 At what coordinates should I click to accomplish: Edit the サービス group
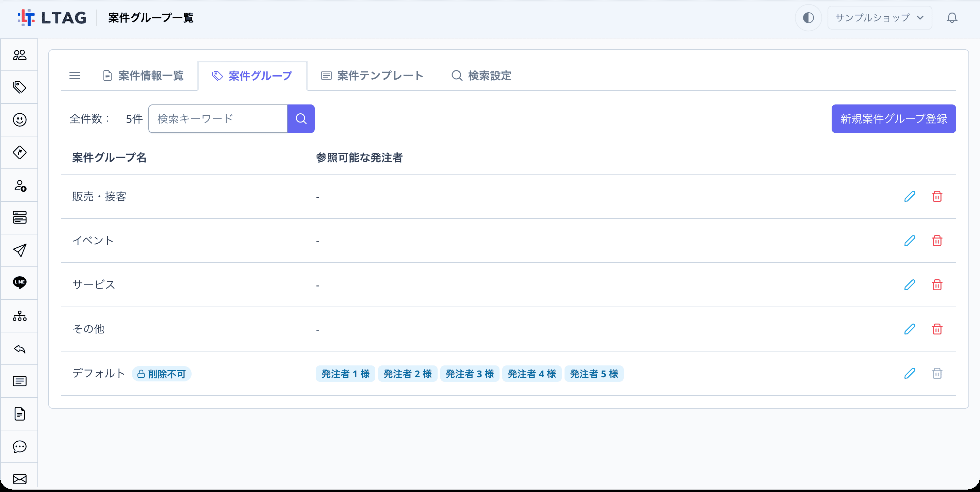coord(910,285)
